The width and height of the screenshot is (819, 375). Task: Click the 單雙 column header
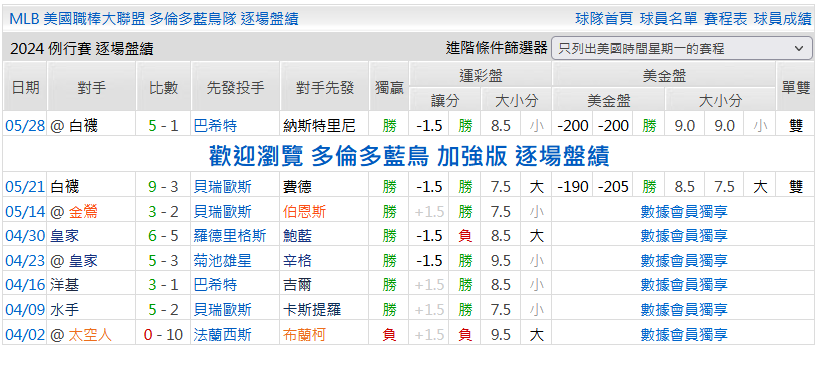click(795, 87)
